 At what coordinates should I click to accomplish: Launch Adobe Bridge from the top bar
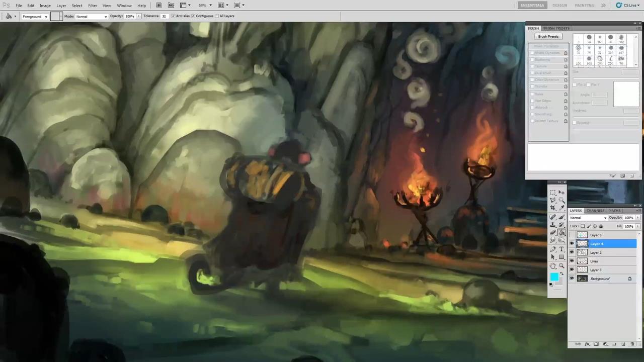(x=158, y=5)
